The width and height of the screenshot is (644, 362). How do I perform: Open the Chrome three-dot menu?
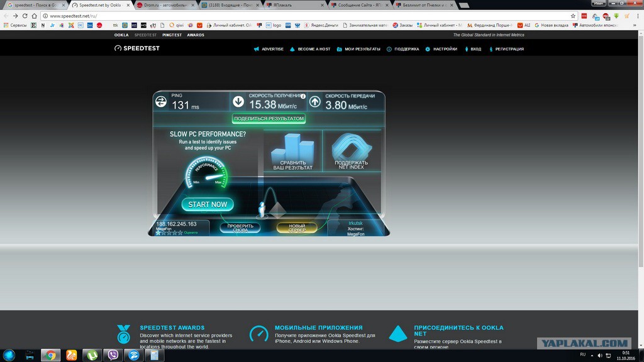638,16
